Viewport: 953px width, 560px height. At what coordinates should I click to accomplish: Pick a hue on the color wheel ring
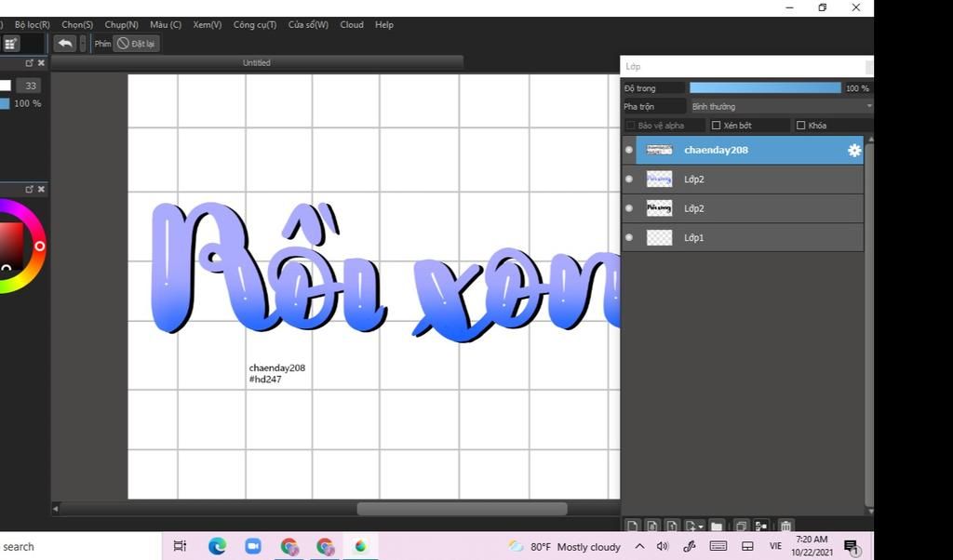pos(39,246)
